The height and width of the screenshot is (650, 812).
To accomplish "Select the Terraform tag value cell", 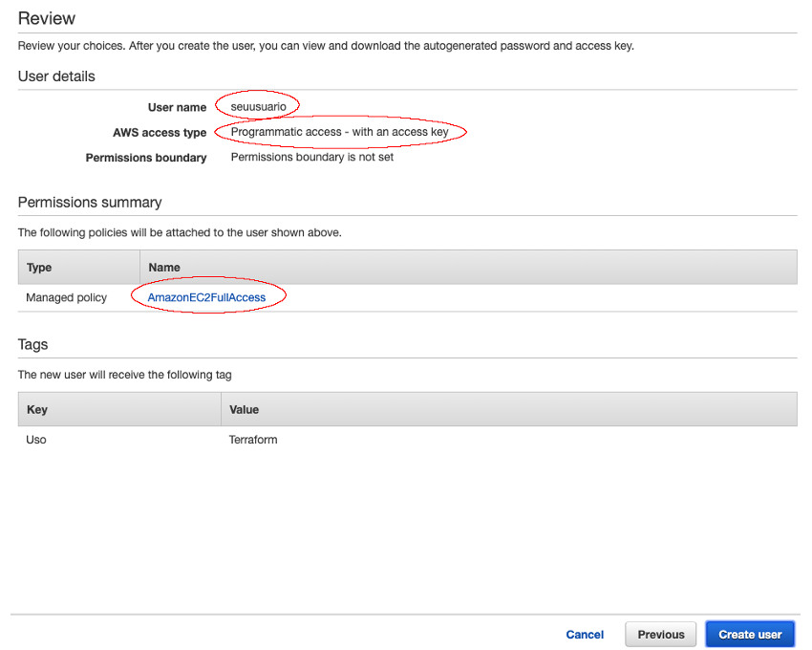I will coord(253,440).
